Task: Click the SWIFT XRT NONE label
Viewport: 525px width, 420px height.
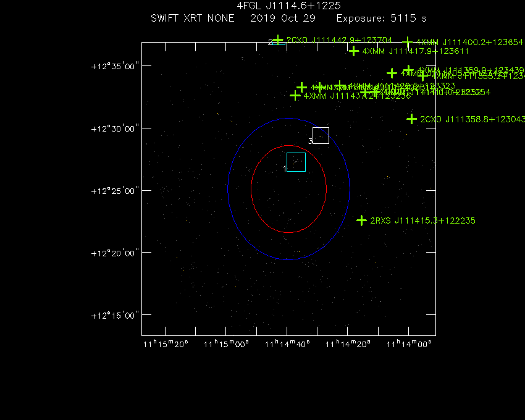Action: tap(193, 18)
